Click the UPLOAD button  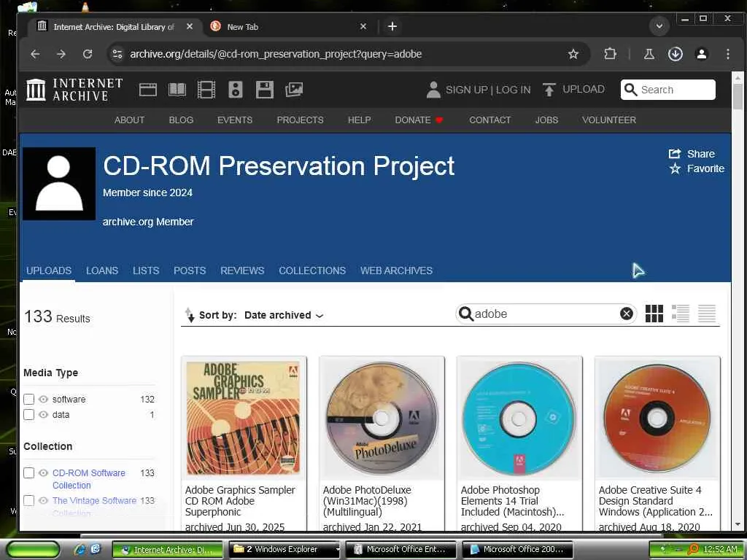click(573, 90)
